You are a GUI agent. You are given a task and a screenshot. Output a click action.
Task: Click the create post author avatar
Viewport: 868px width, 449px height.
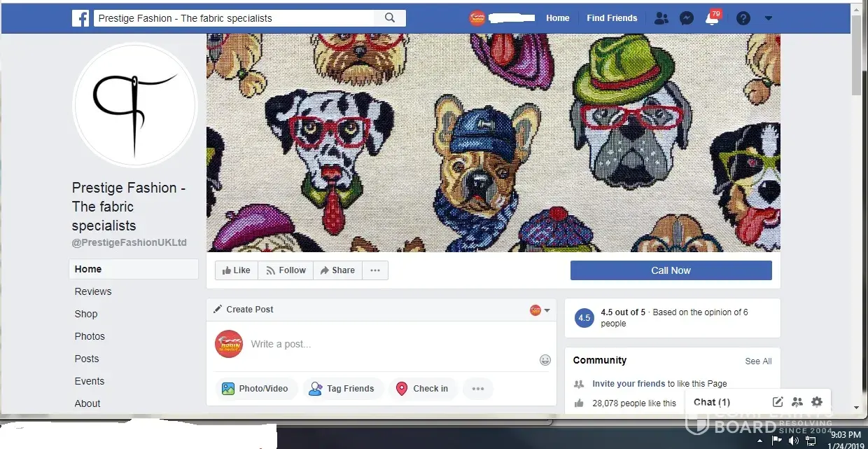[x=229, y=344]
